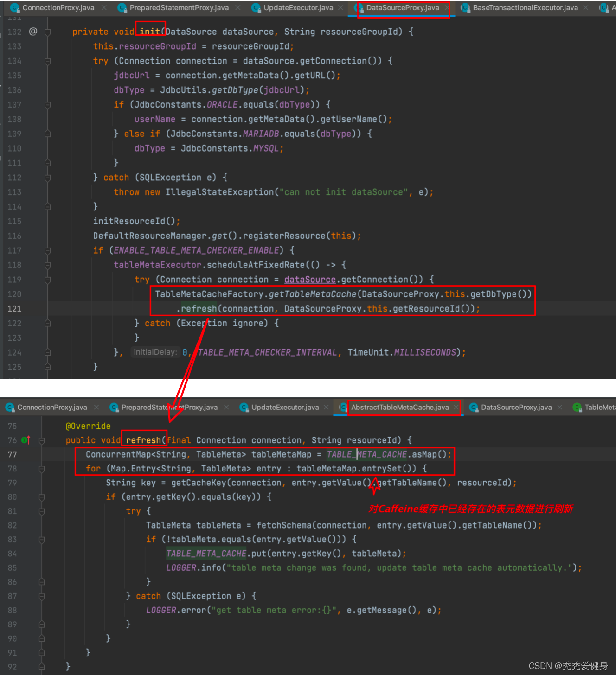
Task: Click TimeUnit.MILLISECONDS on line 124
Action: point(402,352)
